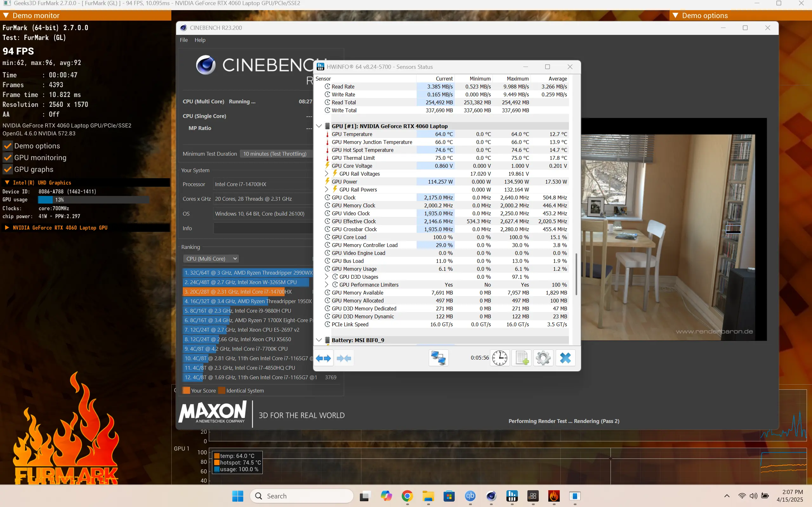Start logging with the sheet-plus icon
812x507 pixels.
point(521,358)
